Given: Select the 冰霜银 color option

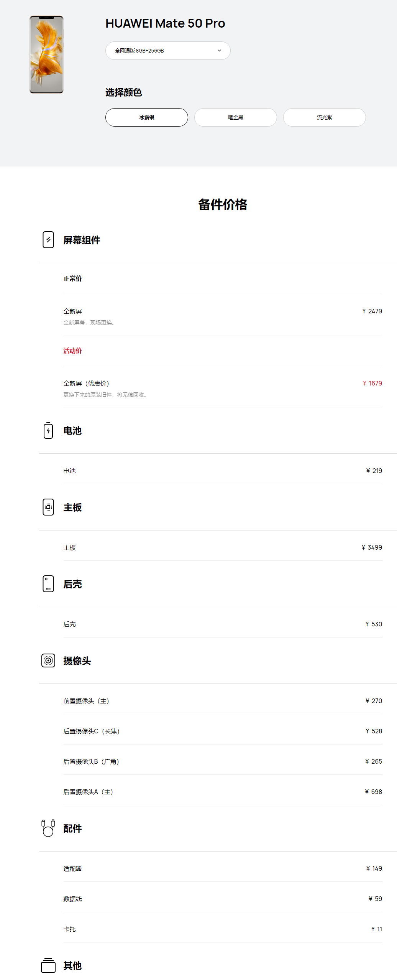Looking at the screenshot, I should click(x=146, y=117).
